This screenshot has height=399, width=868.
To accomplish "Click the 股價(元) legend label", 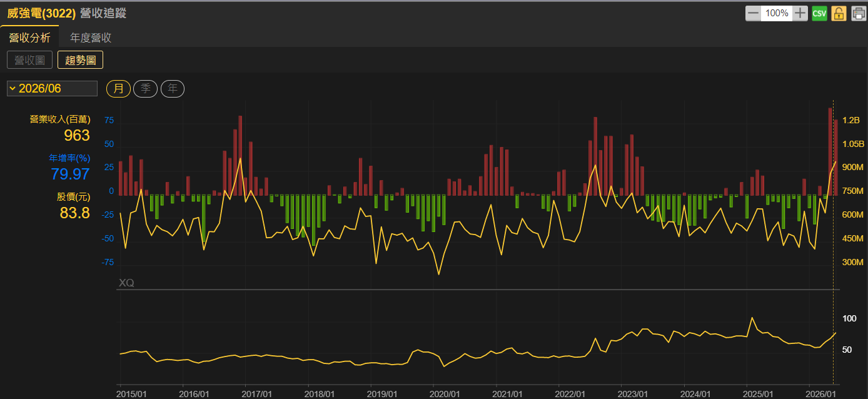I will point(74,197).
